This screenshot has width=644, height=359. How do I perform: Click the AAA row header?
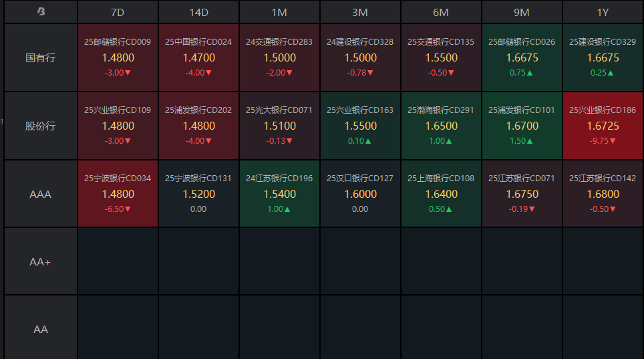(x=41, y=194)
